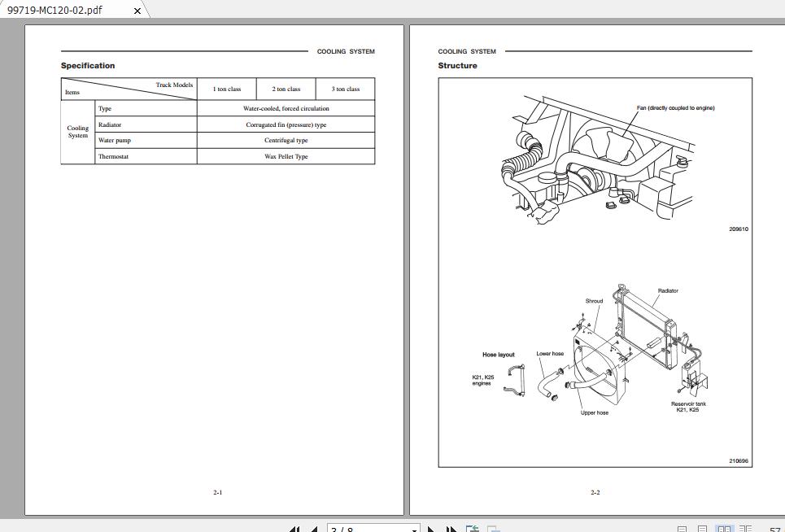Go forward to the next view
The width and height of the screenshot is (785, 532).
tap(494, 529)
